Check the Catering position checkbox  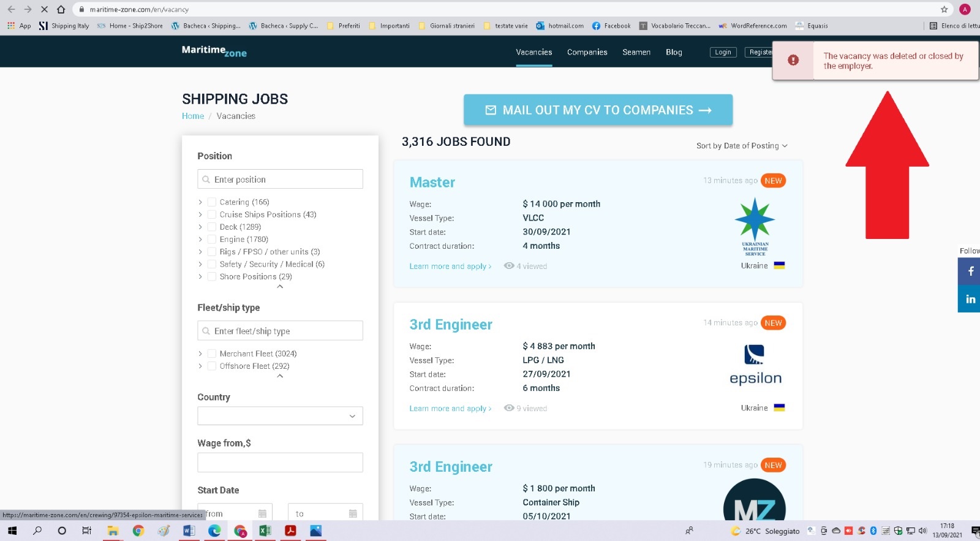tap(211, 202)
